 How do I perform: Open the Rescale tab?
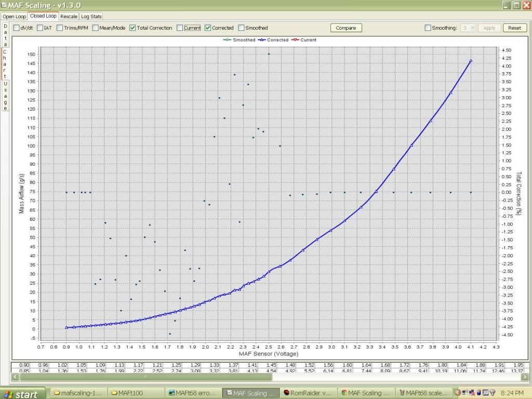click(x=69, y=16)
